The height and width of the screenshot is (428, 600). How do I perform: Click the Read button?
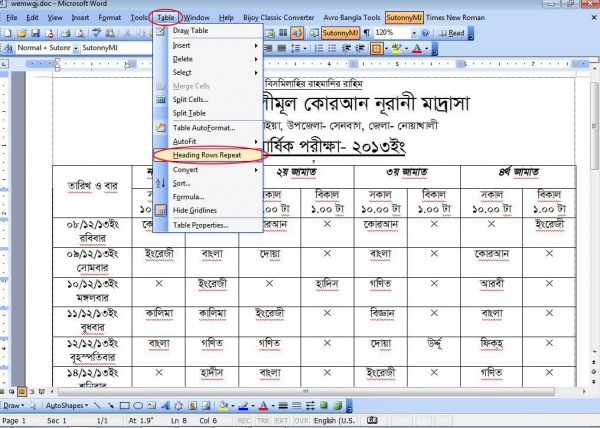pos(451,33)
